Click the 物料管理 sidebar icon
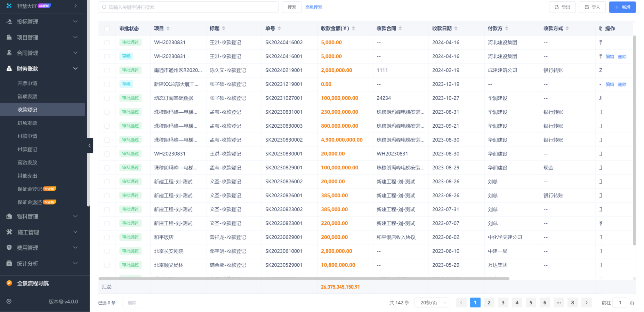The image size is (644, 312). coord(9,216)
